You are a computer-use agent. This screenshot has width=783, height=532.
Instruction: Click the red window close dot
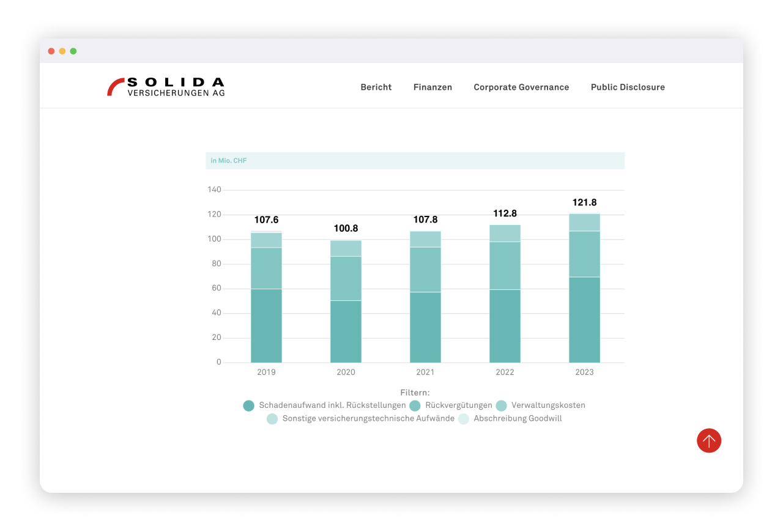pyautogui.click(x=51, y=51)
